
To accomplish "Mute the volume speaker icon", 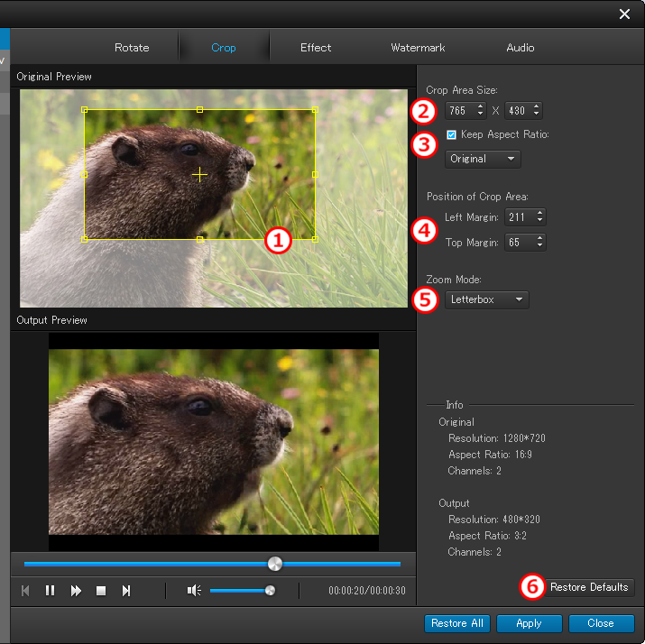I will [x=193, y=591].
